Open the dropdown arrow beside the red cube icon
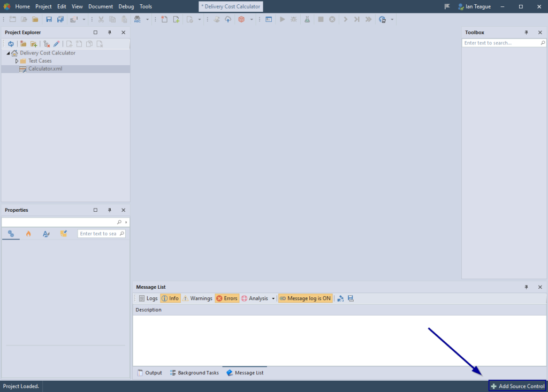 [x=252, y=20]
